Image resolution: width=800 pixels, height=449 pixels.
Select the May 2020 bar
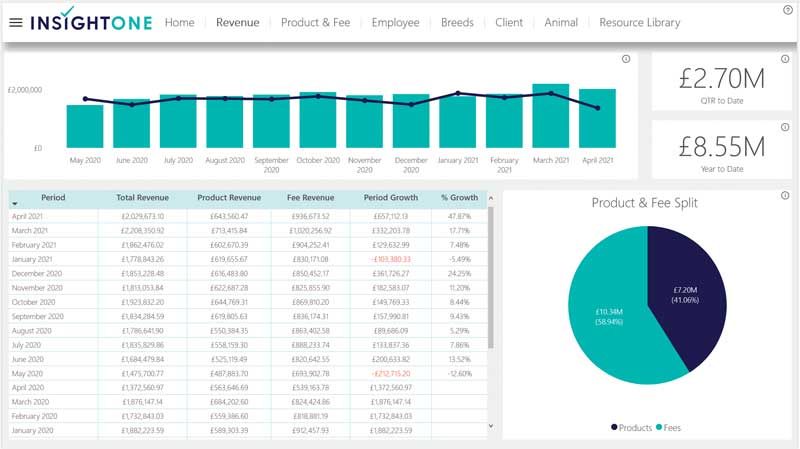85,127
